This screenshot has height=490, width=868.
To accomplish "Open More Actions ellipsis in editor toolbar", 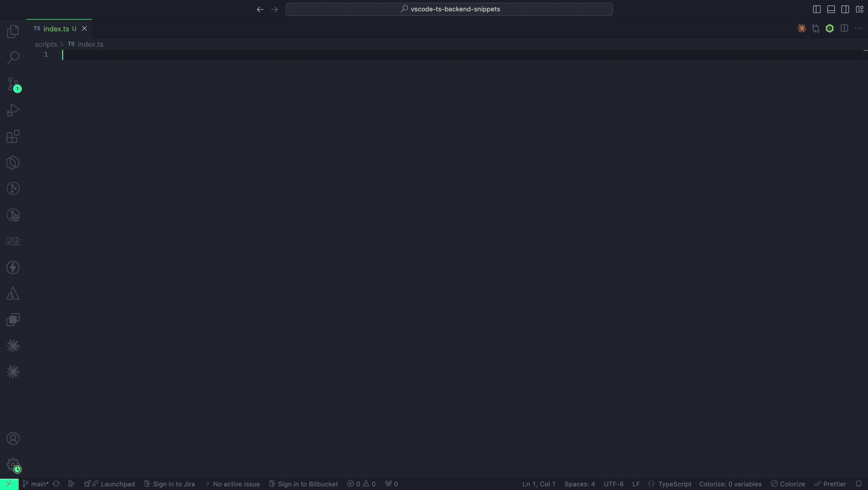I will (x=858, y=29).
